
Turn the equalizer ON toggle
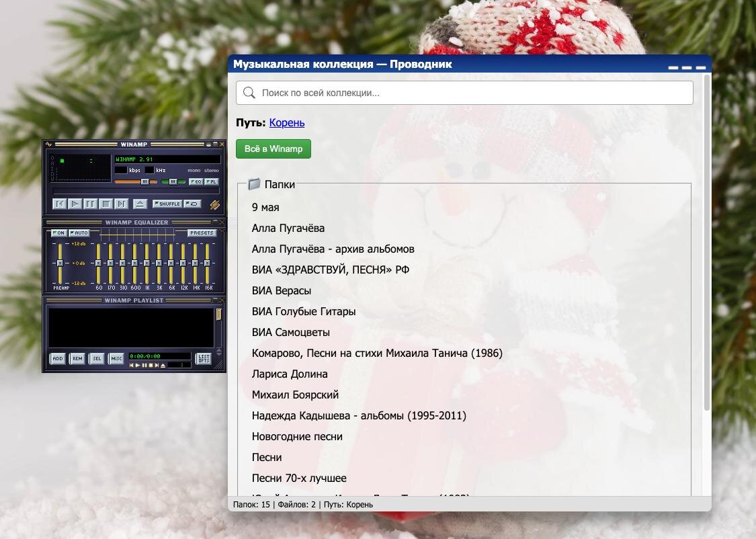pos(59,233)
